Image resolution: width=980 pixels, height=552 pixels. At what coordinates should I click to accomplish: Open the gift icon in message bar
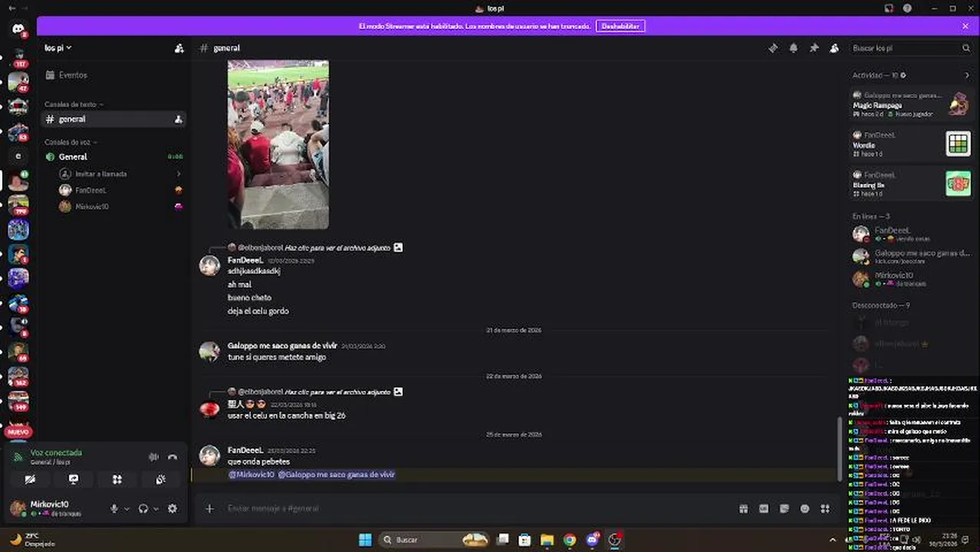[743, 508]
